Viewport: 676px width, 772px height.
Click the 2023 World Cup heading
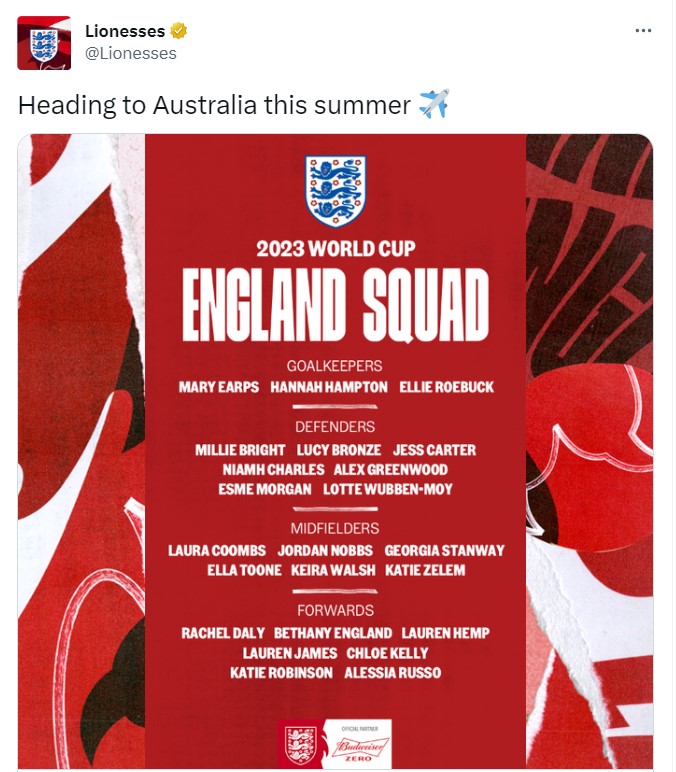click(336, 249)
